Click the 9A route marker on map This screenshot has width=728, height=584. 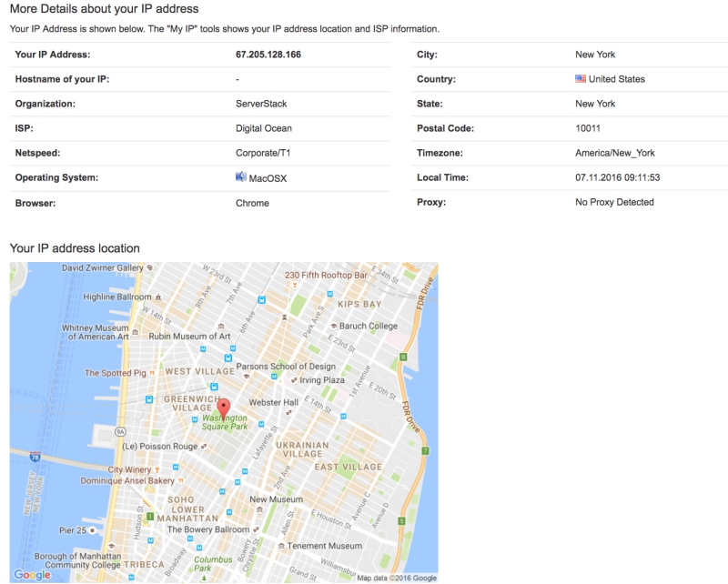click(x=120, y=432)
